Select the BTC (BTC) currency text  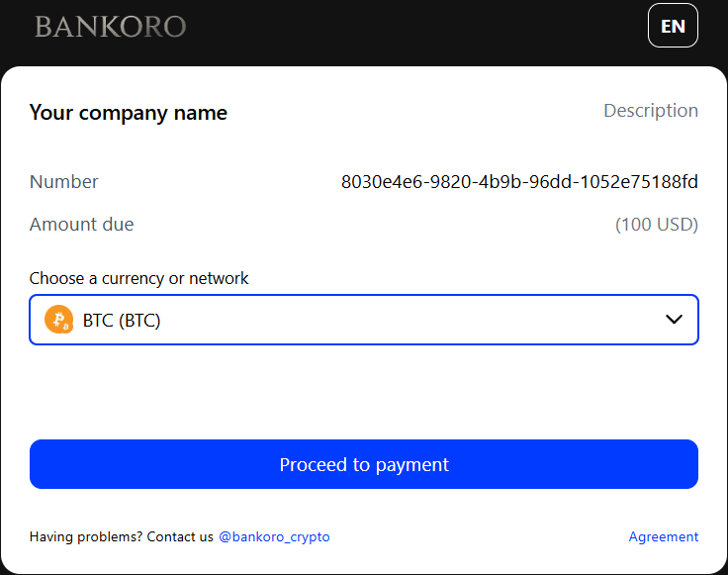pyautogui.click(x=122, y=321)
